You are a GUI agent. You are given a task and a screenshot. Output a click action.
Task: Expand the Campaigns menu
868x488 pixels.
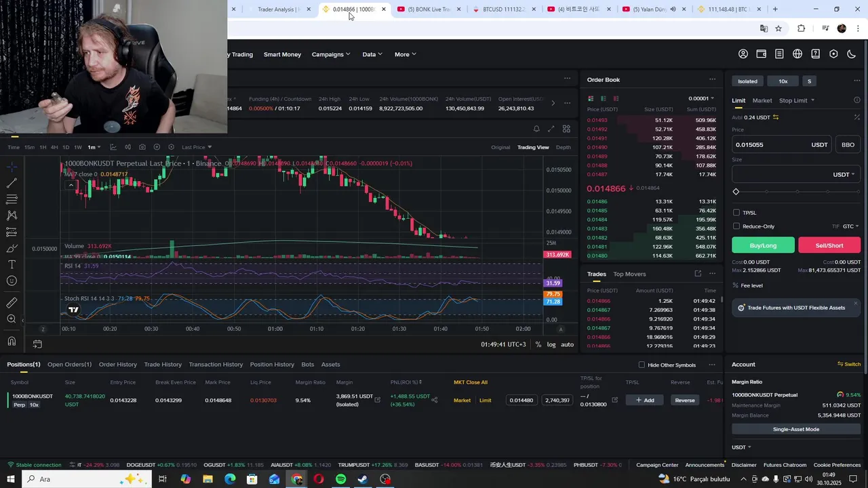point(331,54)
